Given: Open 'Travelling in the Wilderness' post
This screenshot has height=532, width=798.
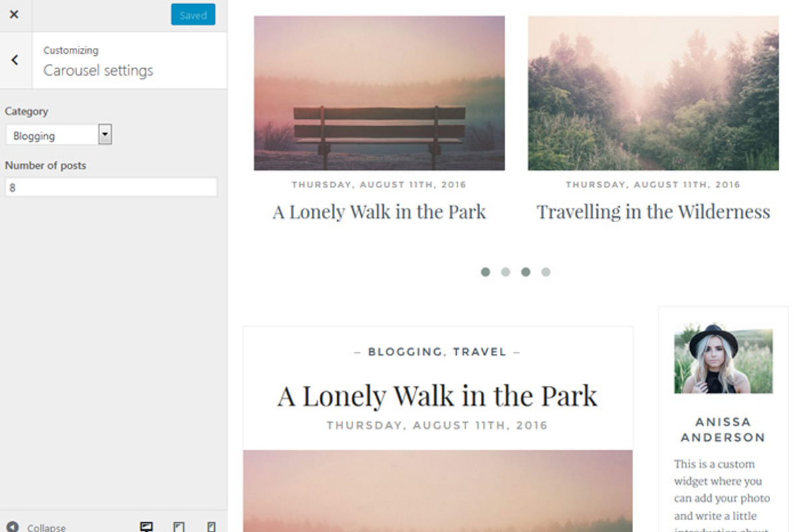Looking at the screenshot, I should point(653,211).
